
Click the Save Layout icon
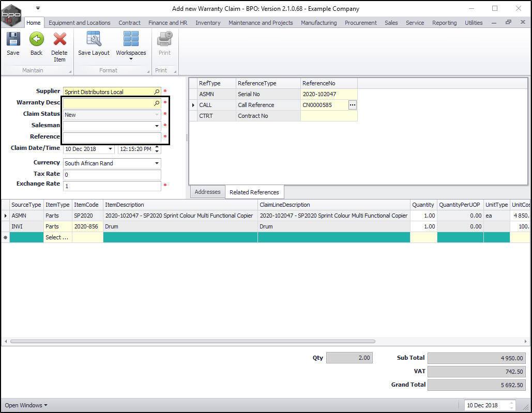point(94,39)
